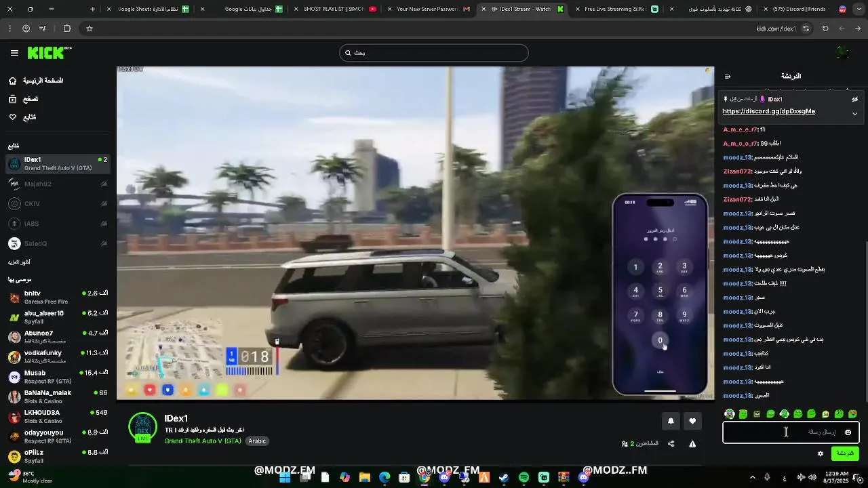Screen dimensions: 868x488
Task: Open recommended channel bnltv
Action: (x=58, y=297)
